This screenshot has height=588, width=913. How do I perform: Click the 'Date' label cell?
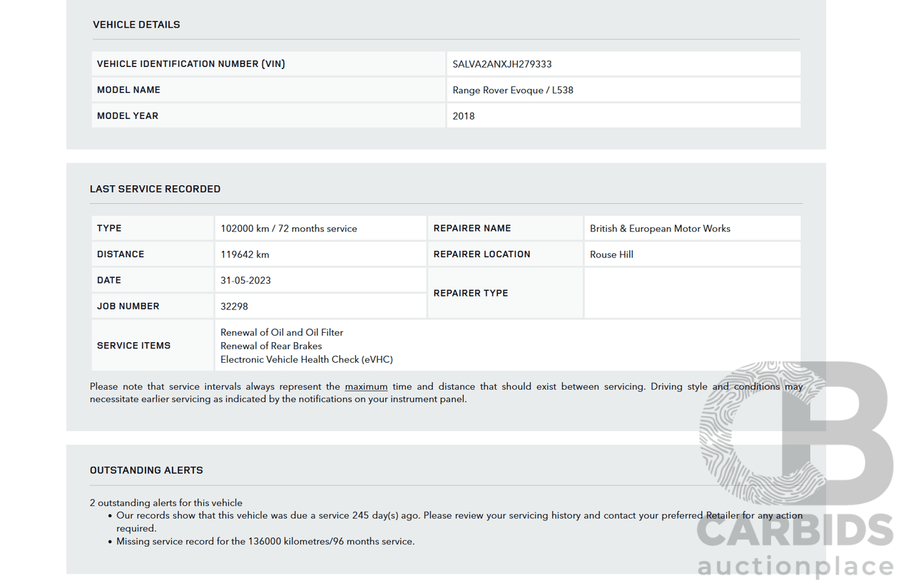click(x=153, y=280)
